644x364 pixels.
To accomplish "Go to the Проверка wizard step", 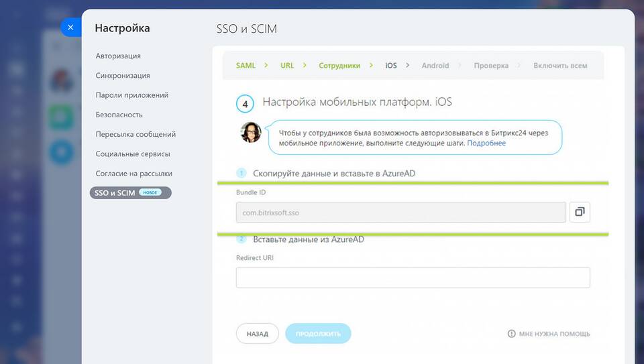I will (491, 65).
